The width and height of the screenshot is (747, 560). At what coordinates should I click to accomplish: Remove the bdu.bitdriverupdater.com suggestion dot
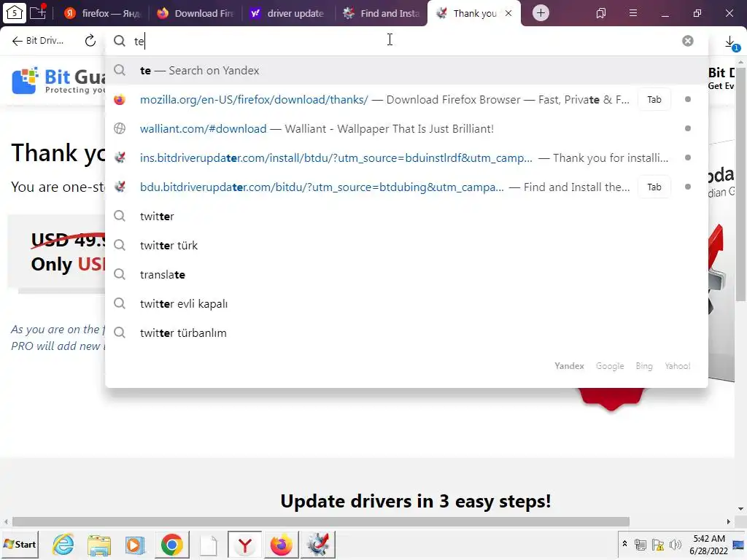coord(687,187)
